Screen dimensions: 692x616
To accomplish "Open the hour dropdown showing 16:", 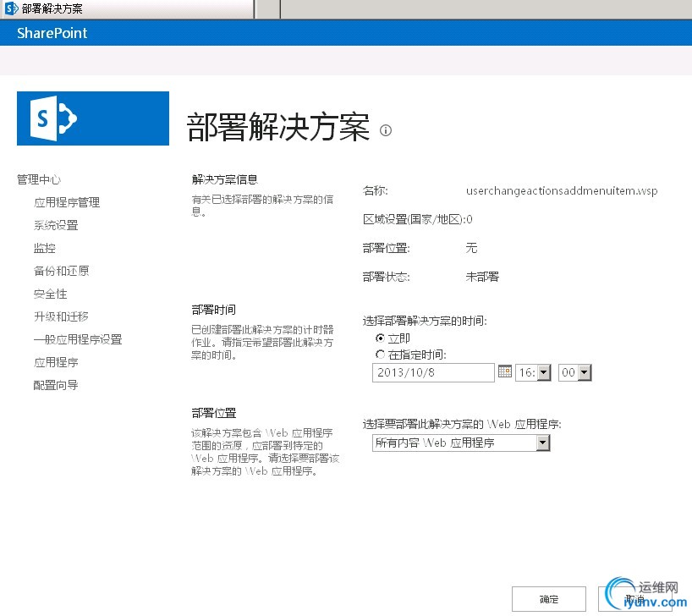I will pyautogui.click(x=533, y=372).
